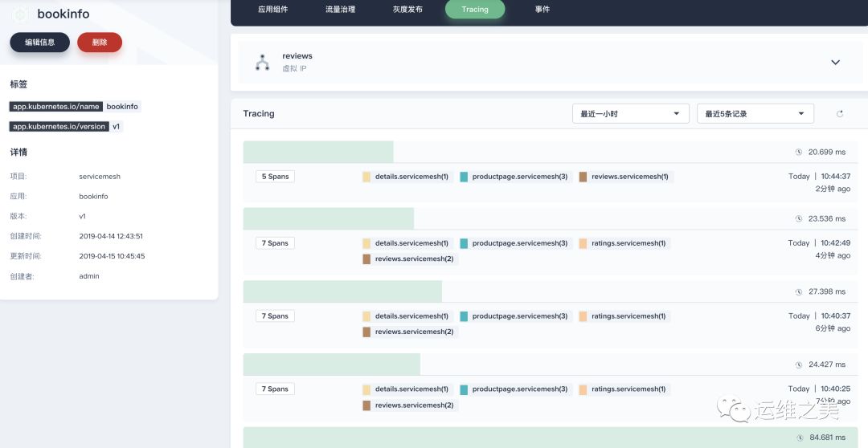
Task: Click 5 Spans badge of 10:44:37 trace
Action: 275,177
